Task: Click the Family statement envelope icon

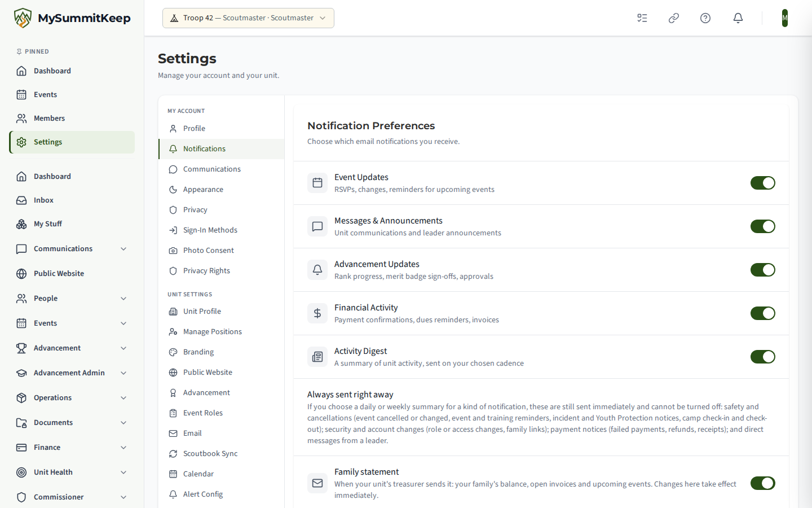Action: [317, 483]
